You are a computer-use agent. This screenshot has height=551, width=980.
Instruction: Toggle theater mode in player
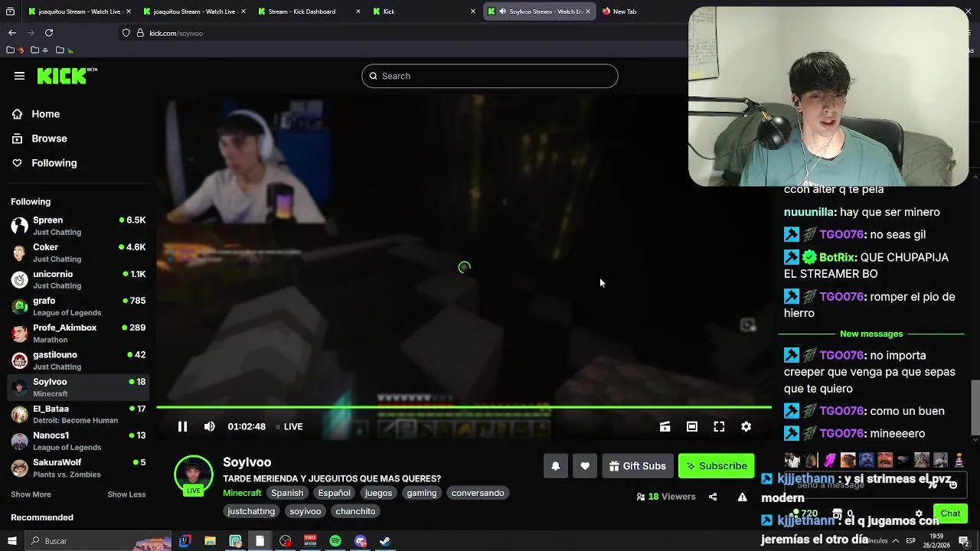(x=692, y=426)
